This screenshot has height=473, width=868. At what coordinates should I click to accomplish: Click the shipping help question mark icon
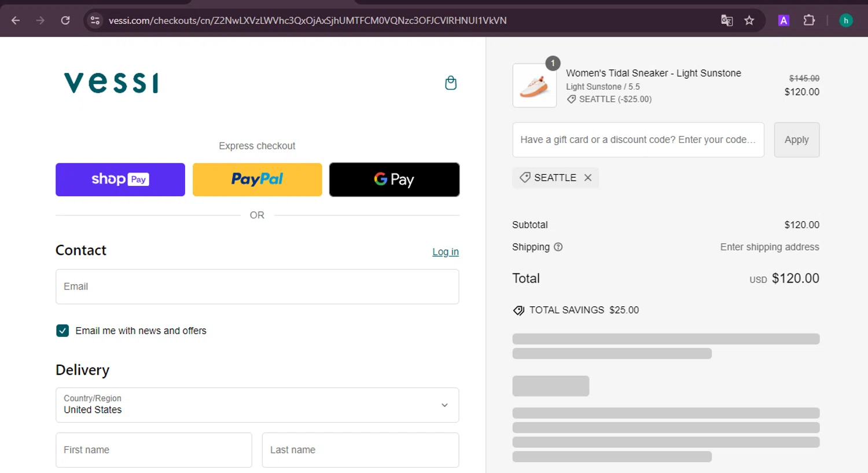pyautogui.click(x=558, y=247)
